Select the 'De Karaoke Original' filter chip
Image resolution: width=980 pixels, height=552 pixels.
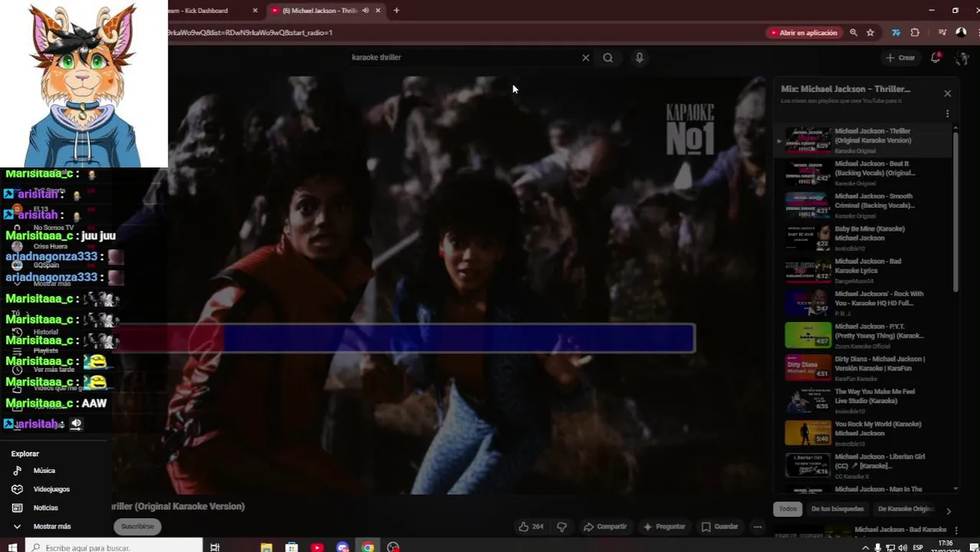click(905, 509)
